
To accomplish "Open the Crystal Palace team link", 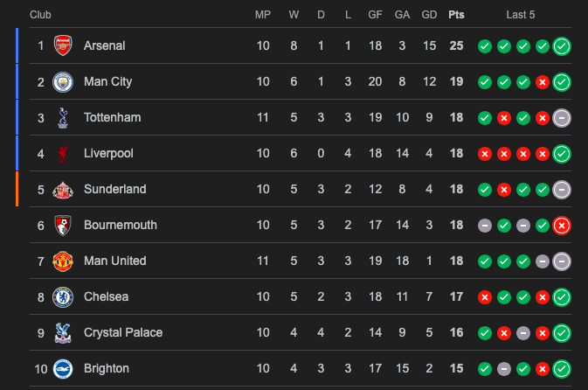I will tap(122, 332).
